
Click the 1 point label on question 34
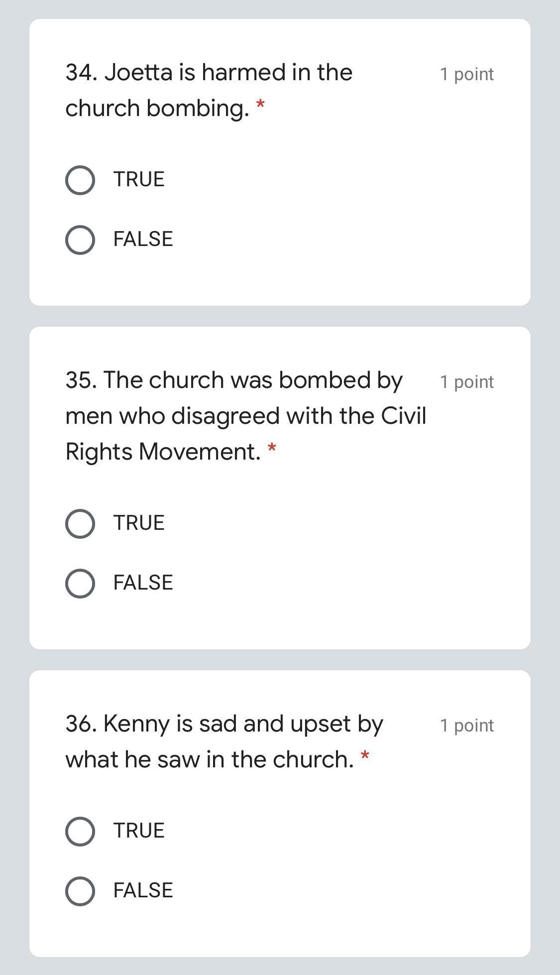pos(466,74)
